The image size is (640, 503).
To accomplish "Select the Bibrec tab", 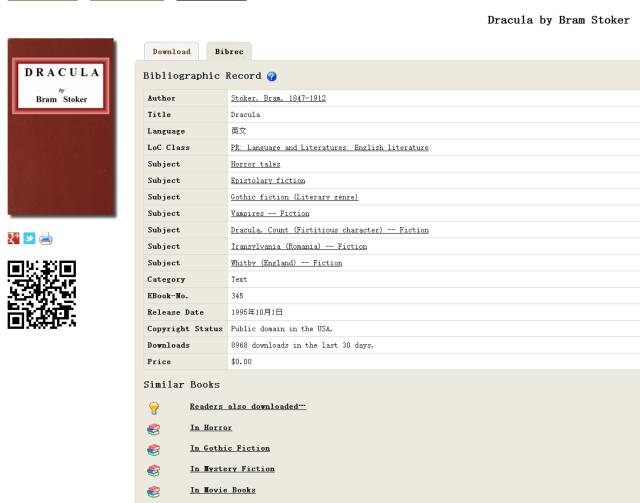I will pos(229,51).
